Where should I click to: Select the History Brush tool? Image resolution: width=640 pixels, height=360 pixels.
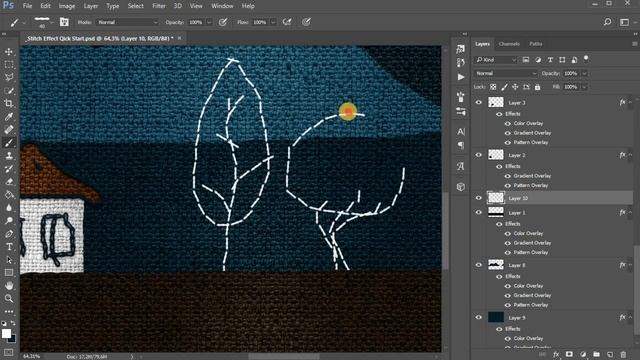click(x=9, y=169)
